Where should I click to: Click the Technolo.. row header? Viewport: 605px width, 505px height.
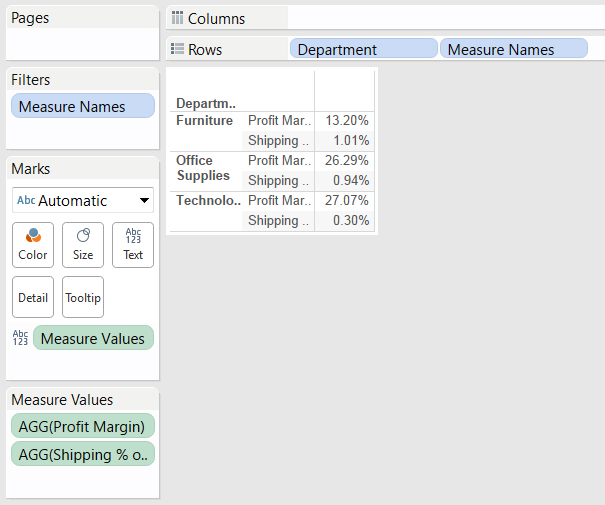pos(208,200)
